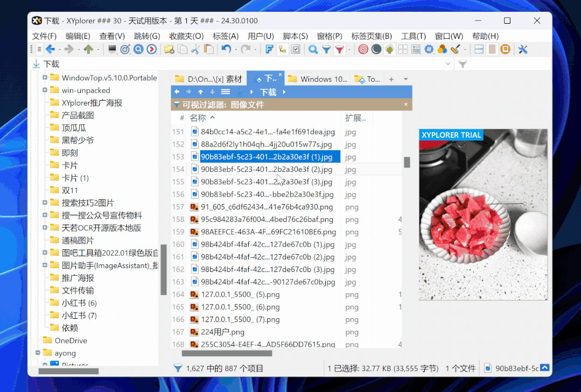This screenshot has width=581, height=392.
Task: Expand the win-unpacked tree node
Action: [45, 90]
